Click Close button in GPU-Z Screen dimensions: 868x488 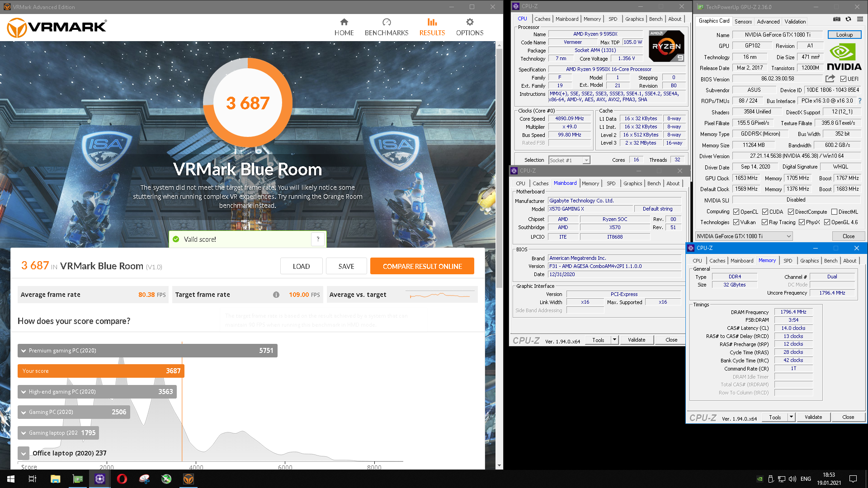pos(849,236)
